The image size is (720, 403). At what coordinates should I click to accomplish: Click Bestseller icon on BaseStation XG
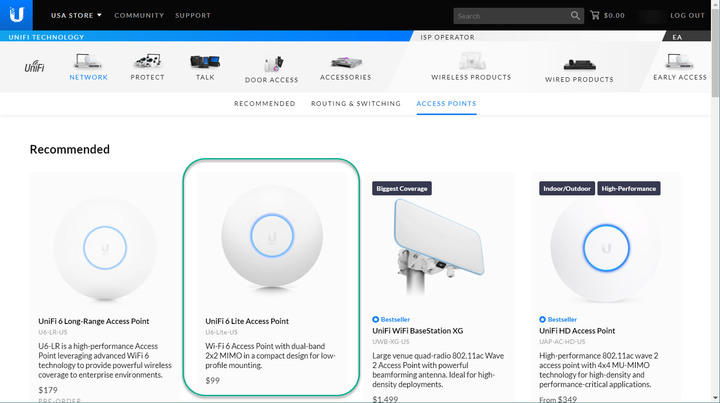pyautogui.click(x=375, y=319)
